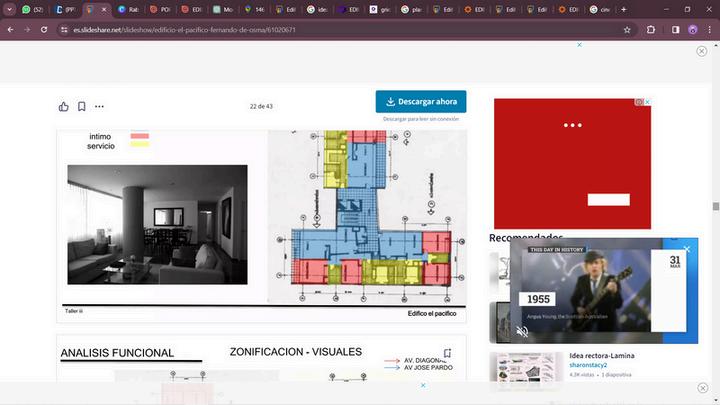Click the scroll up arrow of scrollbar
Image resolution: width=720 pixels, height=405 pixels.
click(715, 45)
